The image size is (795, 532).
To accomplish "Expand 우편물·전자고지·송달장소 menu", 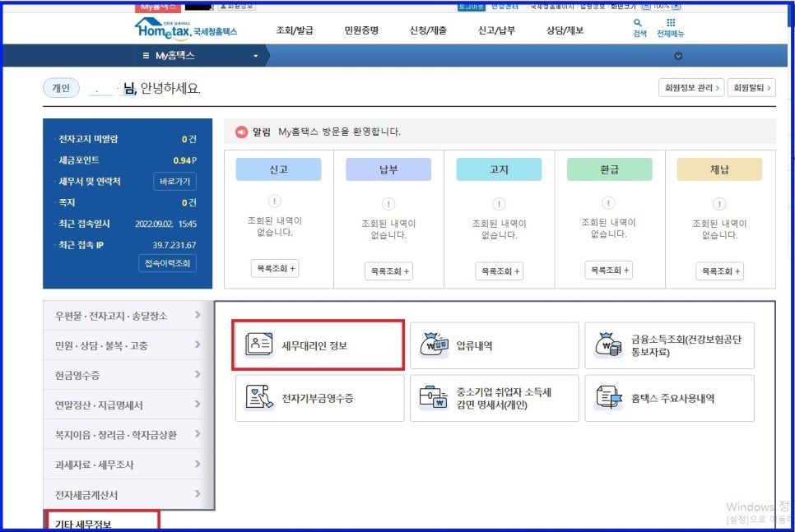I will pyautogui.click(x=125, y=316).
